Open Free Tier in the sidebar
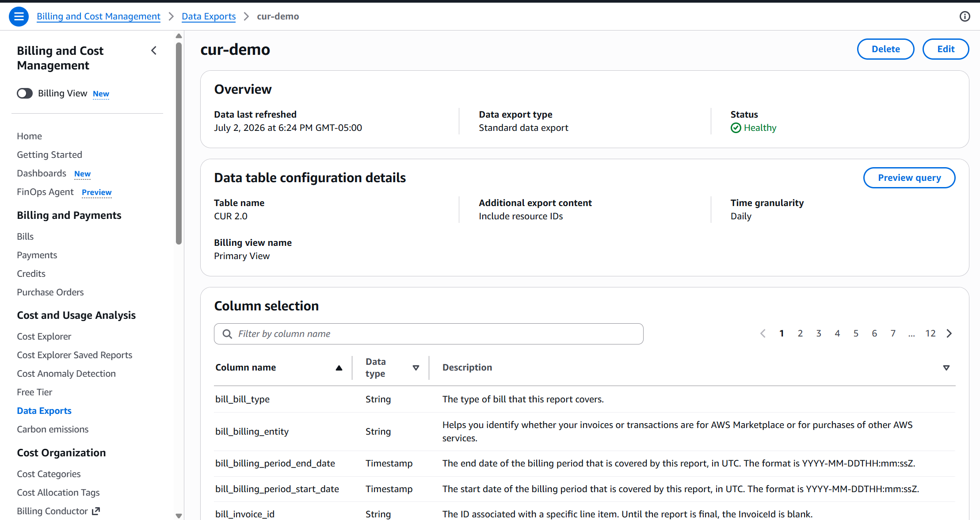Screen dimensions: 980x520 click(34, 392)
